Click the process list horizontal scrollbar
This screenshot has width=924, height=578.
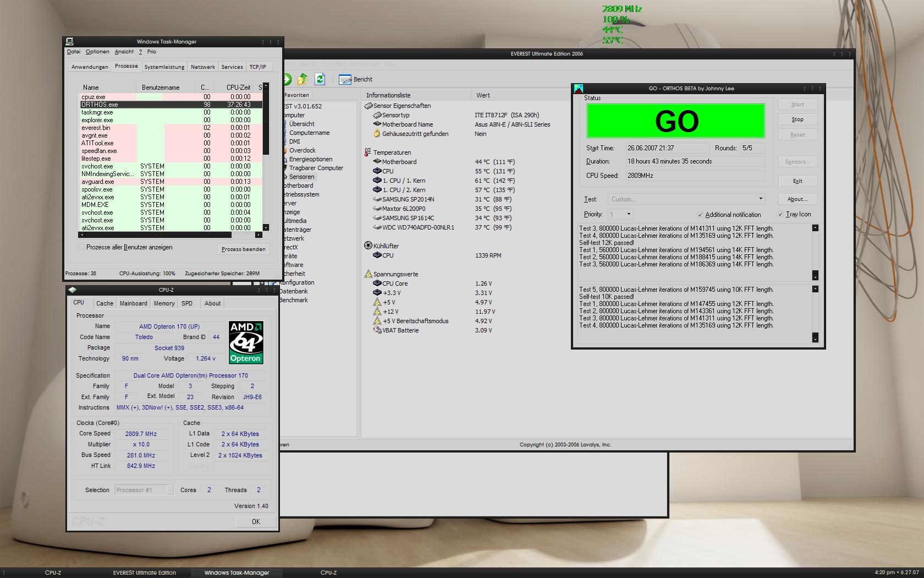tap(170, 235)
